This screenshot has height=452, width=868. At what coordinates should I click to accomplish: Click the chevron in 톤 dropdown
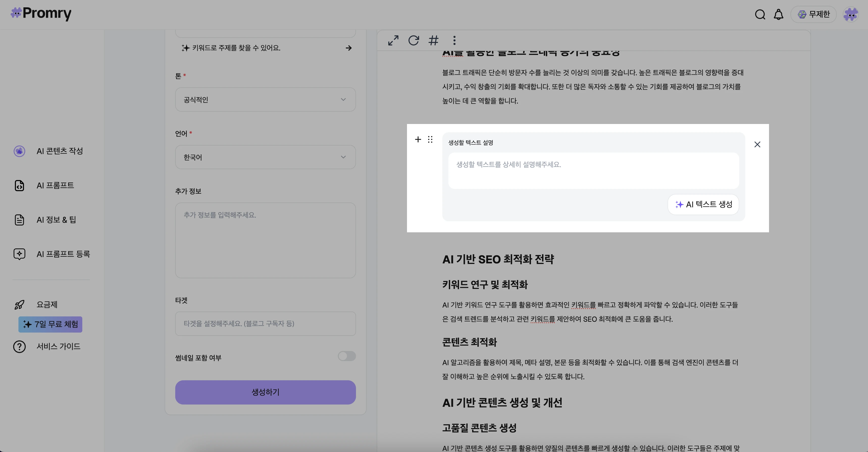343,99
